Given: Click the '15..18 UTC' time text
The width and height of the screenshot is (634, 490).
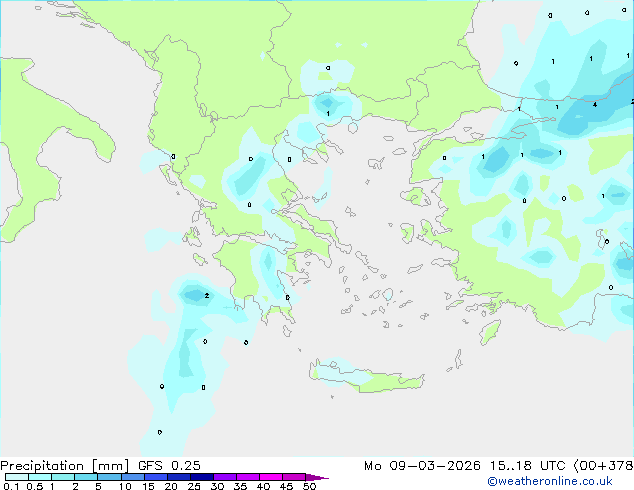Looking at the screenshot, I should pyautogui.click(x=527, y=466).
